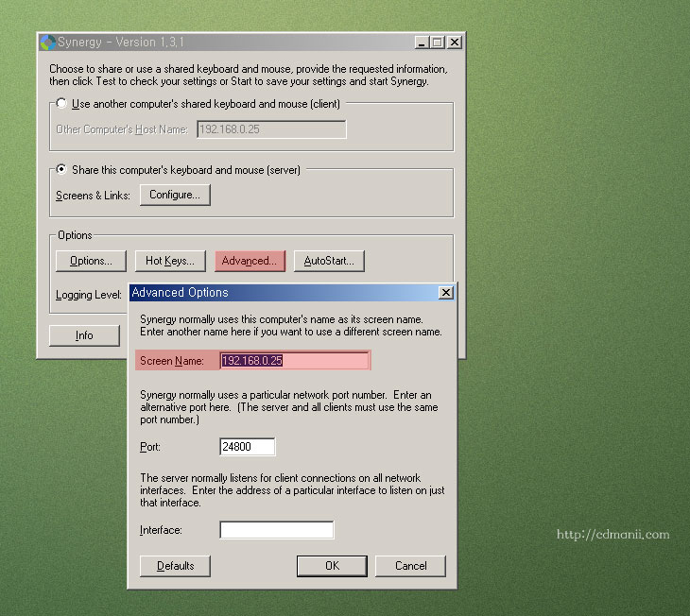Click the Synergy app icon in title bar
The width and height of the screenshot is (690, 616).
pos(47,43)
